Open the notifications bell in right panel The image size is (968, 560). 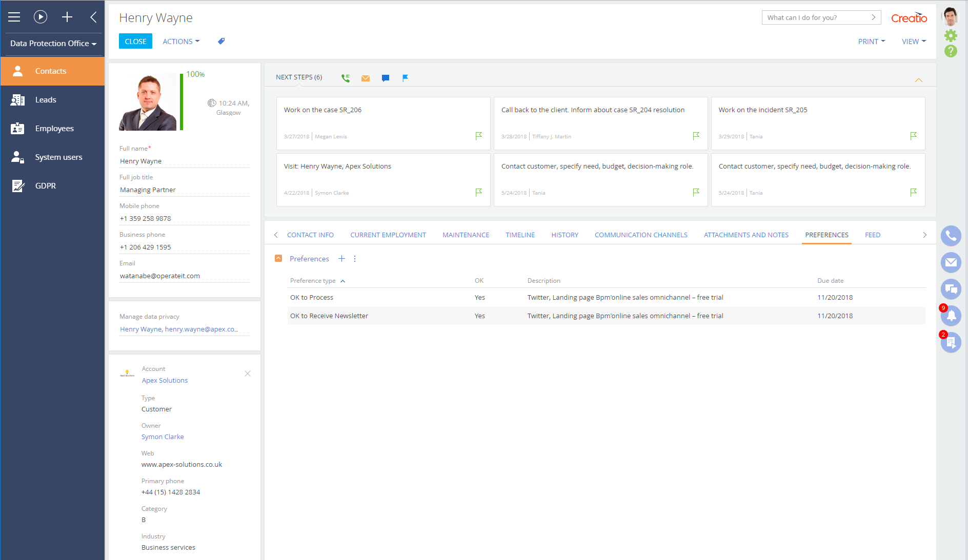tap(951, 316)
